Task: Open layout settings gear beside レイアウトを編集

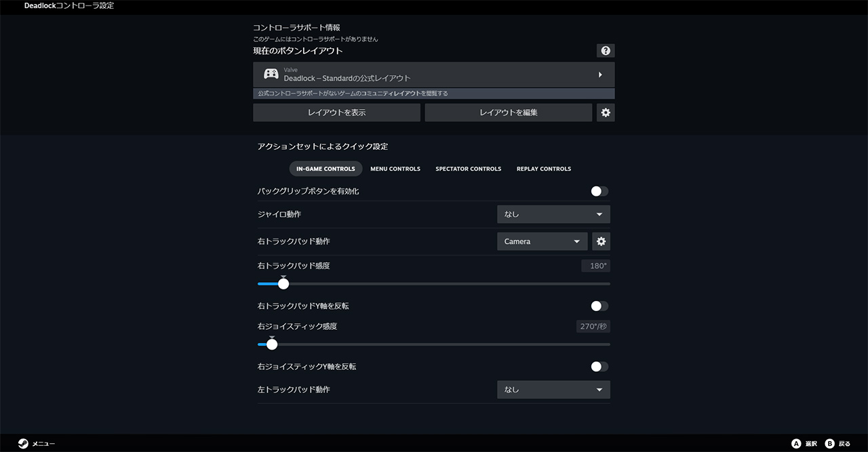Action: coord(606,112)
